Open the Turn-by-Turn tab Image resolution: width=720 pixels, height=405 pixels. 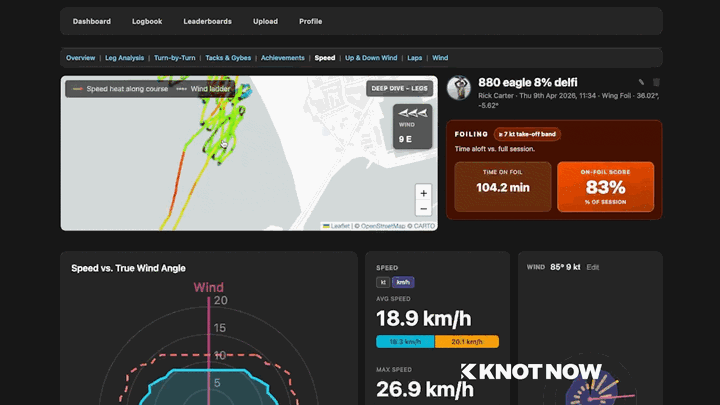click(x=174, y=58)
